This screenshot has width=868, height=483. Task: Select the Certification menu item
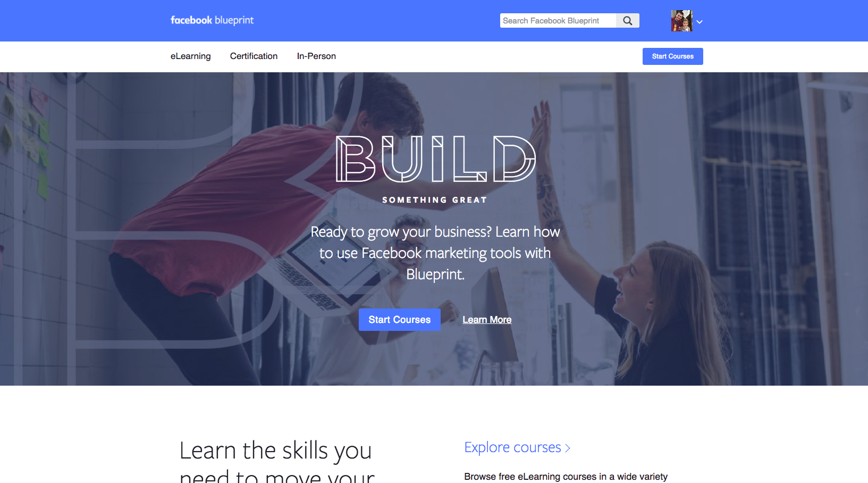click(x=254, y=56)
